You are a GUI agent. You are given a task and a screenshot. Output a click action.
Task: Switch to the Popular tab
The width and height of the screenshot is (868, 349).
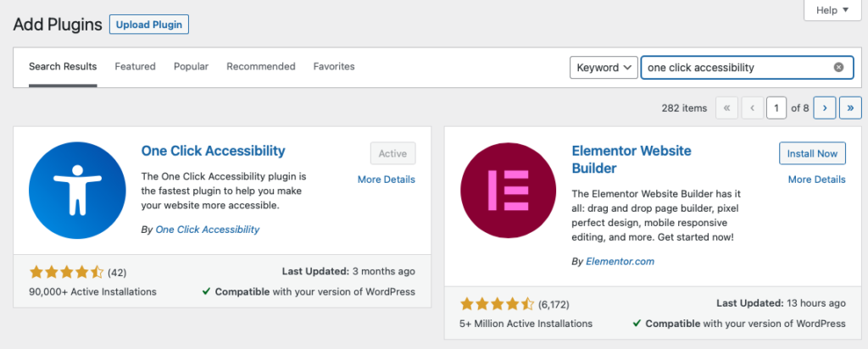pos(191,66)
